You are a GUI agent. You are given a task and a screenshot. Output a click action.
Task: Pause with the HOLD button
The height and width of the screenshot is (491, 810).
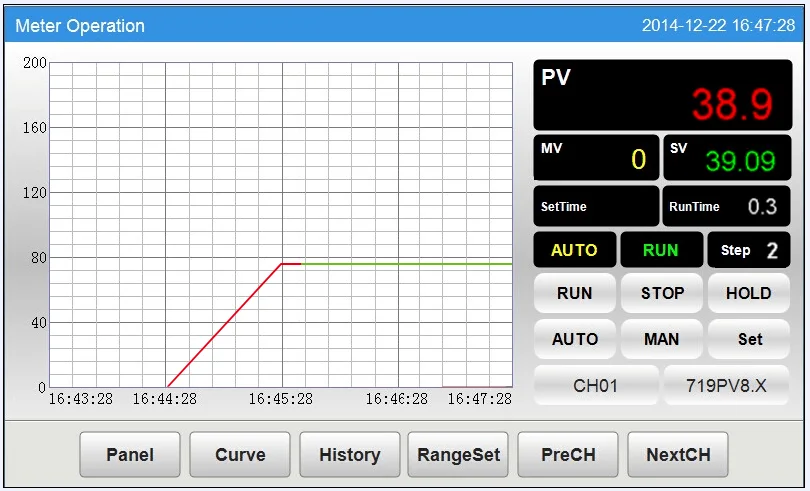749,293
